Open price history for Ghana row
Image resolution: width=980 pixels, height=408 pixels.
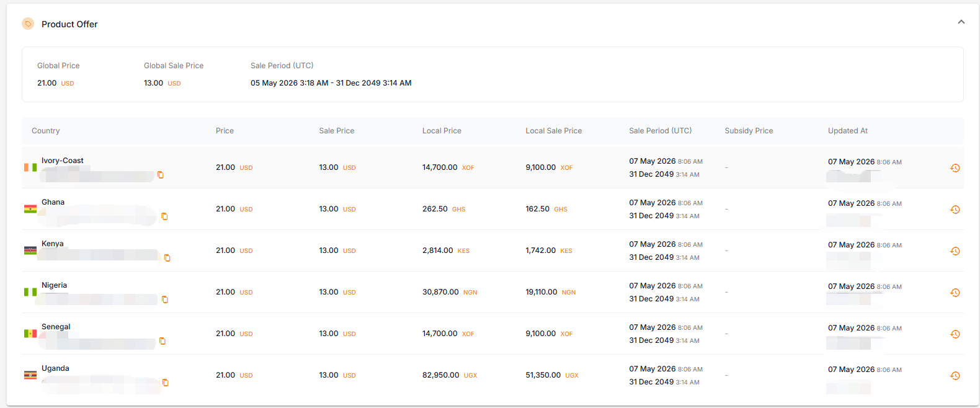(955, 210)
